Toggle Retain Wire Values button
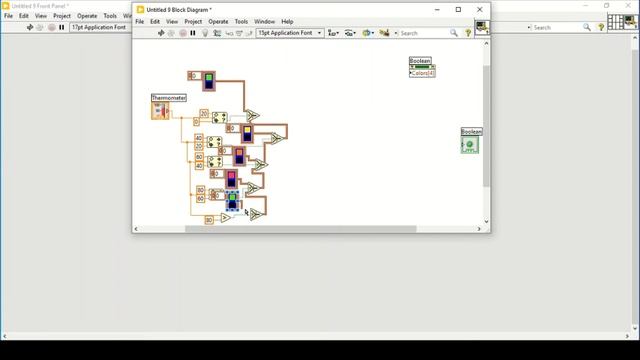This screenshot has width=640, height=360. [x=217, y=33]
